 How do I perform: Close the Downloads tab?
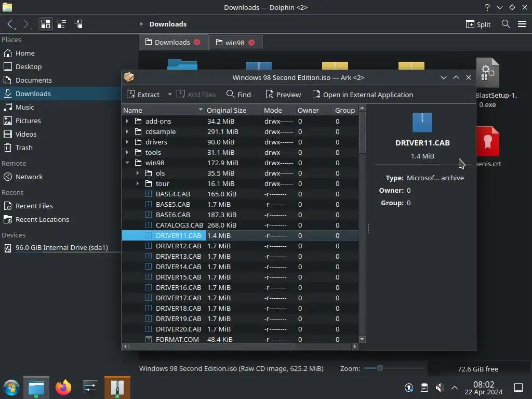click(197, 42)
